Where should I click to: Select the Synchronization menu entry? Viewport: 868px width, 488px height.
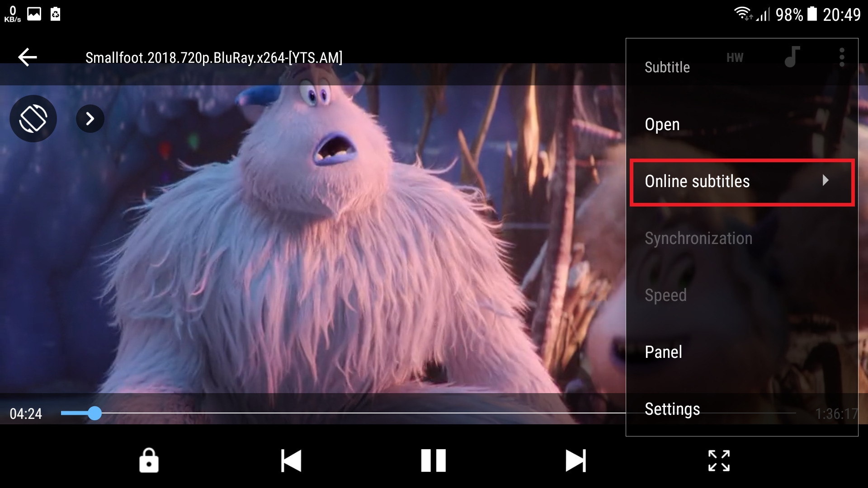tap(742, 238)
